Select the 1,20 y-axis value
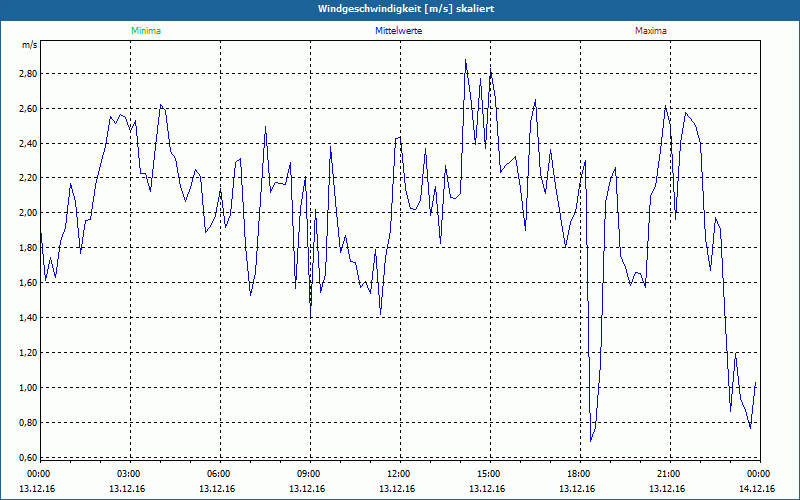The height and width of the screenshot is (500, 800). [x=29, y=353]
